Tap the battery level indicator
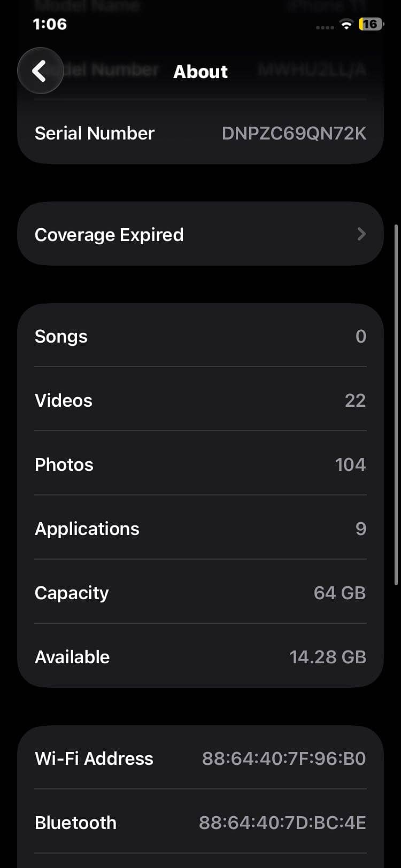 pos(372,24)
